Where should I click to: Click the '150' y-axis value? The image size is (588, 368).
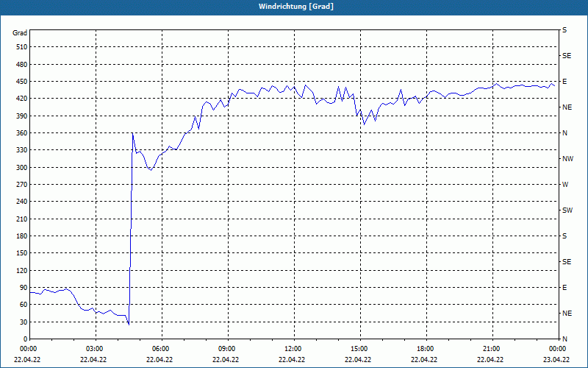point(22,253)
